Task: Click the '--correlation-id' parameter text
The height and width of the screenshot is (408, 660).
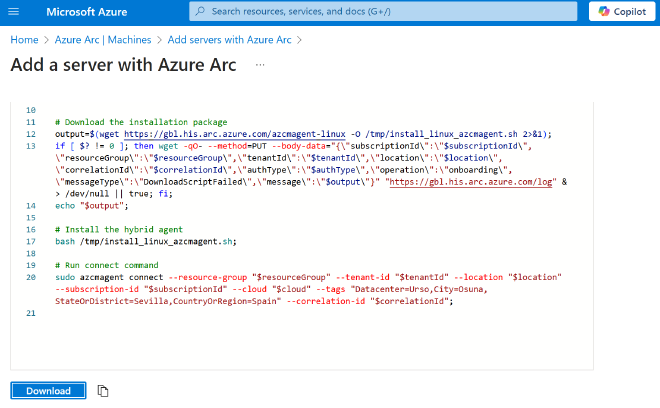Action: pyautogui.click(x=326, y=301)
